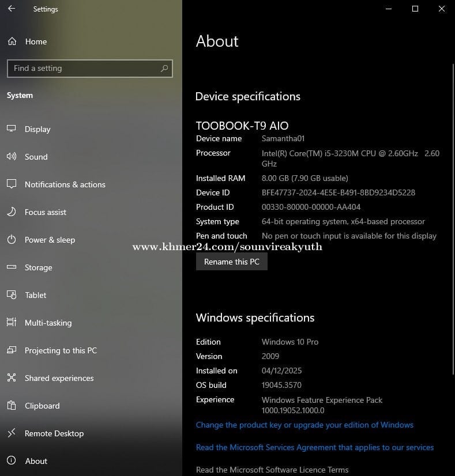Open Multi-tasking label
This screenshot has height=476, width=455.
(x=48, y=323)
